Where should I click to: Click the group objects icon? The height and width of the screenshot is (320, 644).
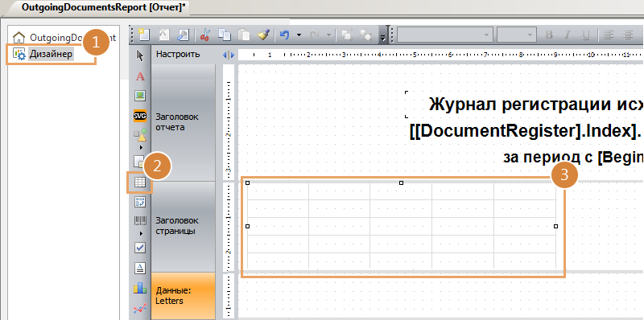point(347,35)
